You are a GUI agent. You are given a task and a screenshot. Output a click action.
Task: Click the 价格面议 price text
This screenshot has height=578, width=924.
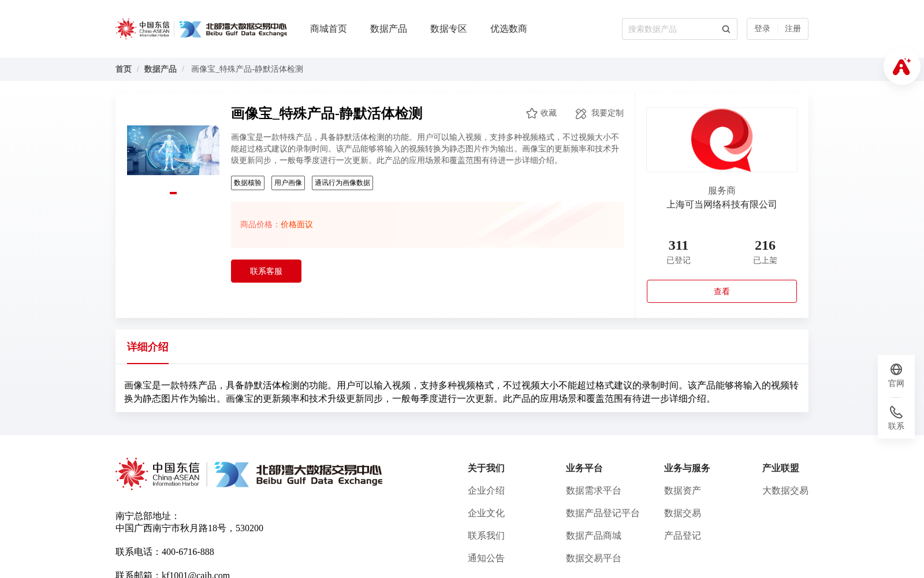point(297,225)
